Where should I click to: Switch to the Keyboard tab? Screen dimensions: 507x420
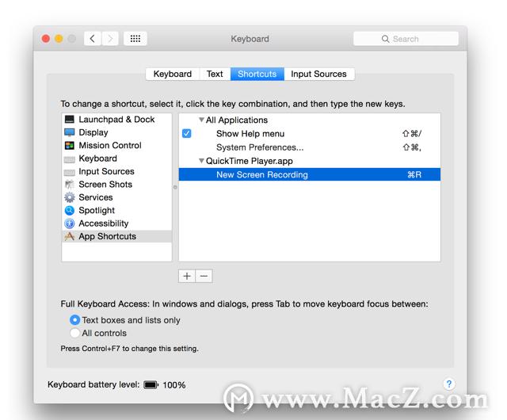[173, 74]
